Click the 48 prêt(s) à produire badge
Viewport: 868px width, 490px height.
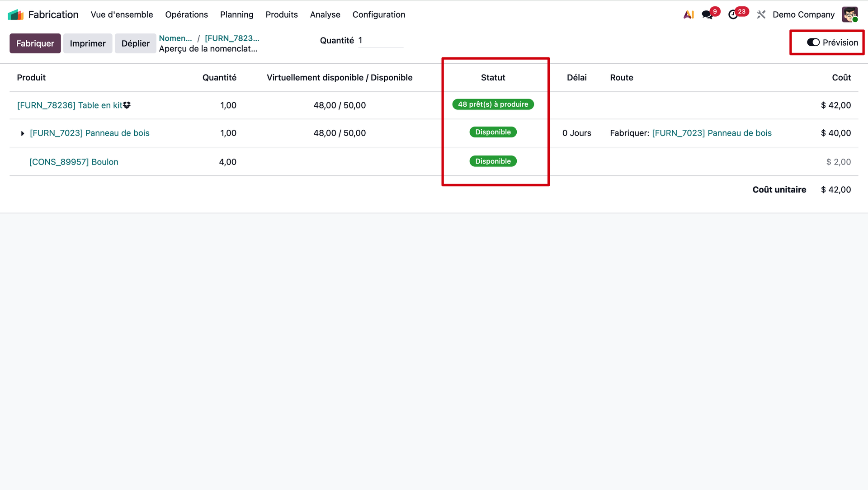(493, 104)
